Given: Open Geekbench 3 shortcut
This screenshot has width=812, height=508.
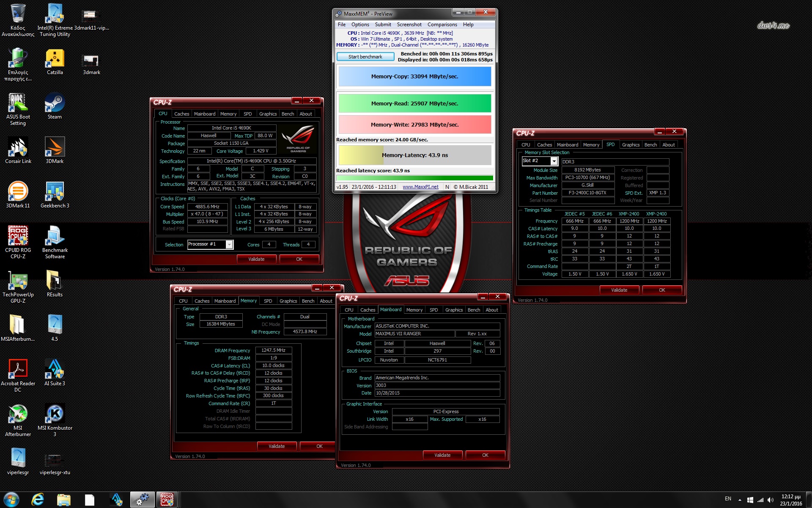Looking at the screenshot, I should (55, 195).
